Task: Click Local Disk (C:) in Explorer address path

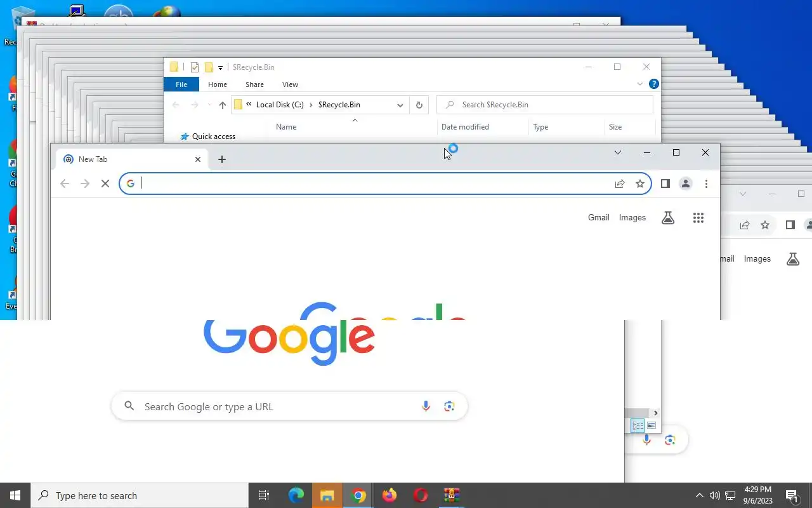Action: coord(280,105)
